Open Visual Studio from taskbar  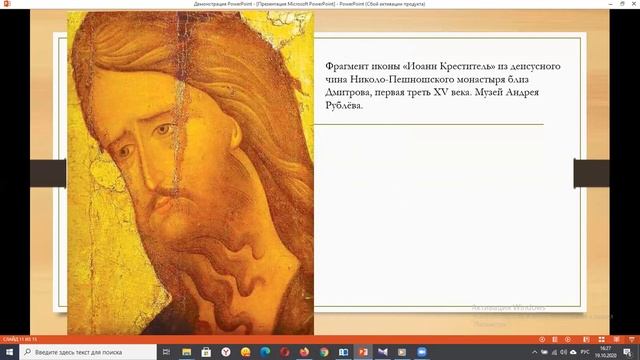(382, 352)
